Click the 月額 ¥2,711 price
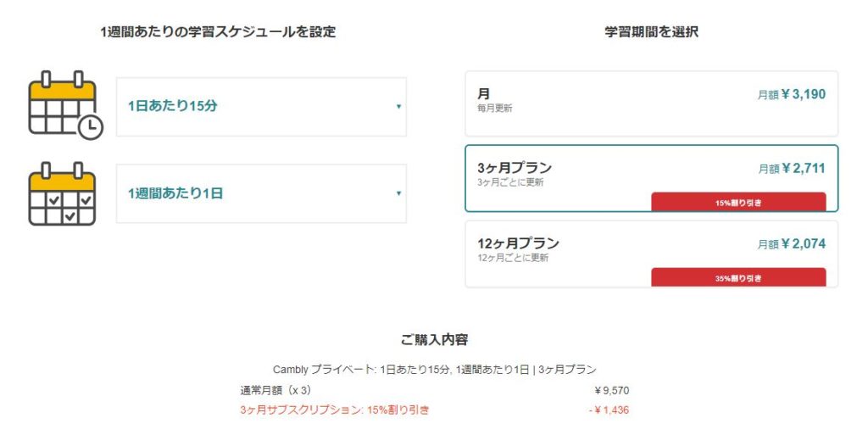Image resolution: width=868 pixels, height=424 pixels. pyautogui.click(x=792, y=169)
